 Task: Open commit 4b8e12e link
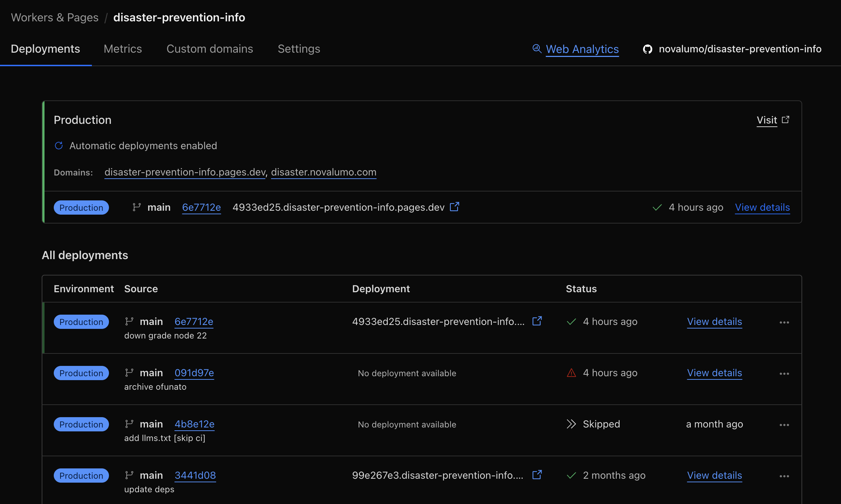(x=194, y=424)
